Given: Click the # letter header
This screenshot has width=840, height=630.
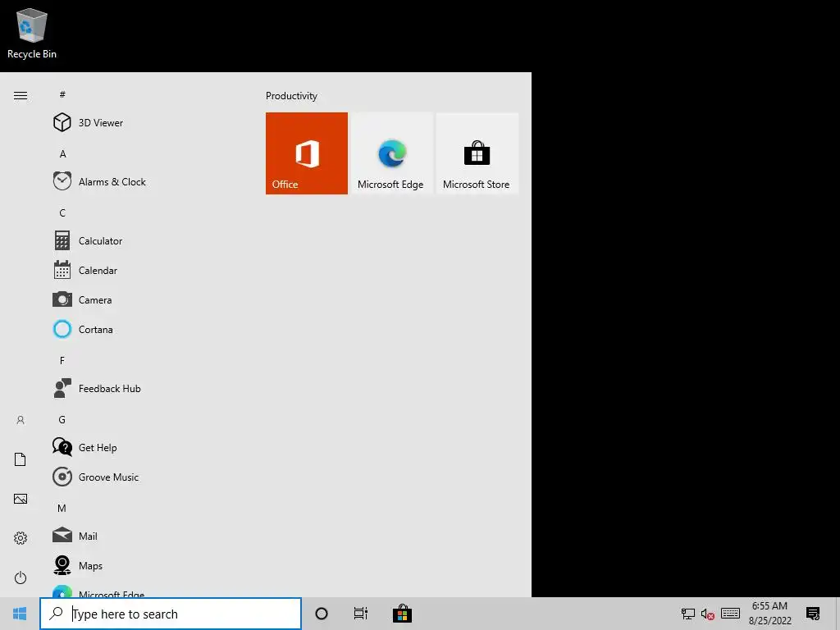Looking at the screenshot, I should 62,94.
